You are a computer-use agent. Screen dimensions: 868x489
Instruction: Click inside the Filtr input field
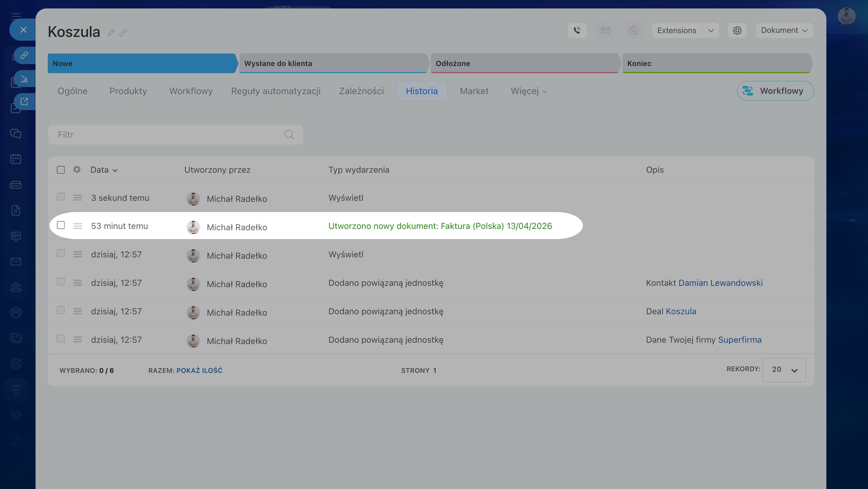166,135
